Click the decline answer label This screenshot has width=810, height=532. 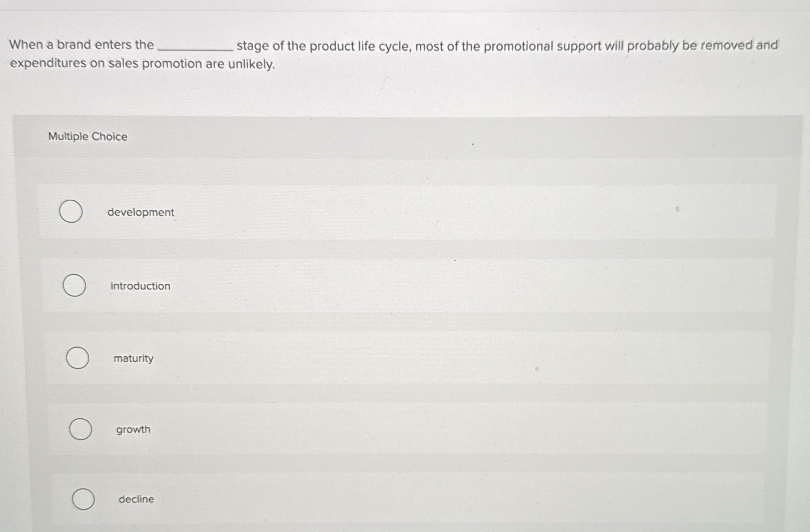(135, 499)
